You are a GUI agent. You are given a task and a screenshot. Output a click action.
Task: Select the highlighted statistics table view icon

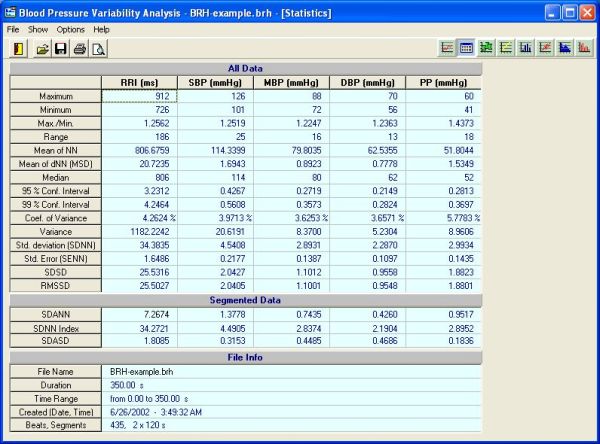click(467, 47)
